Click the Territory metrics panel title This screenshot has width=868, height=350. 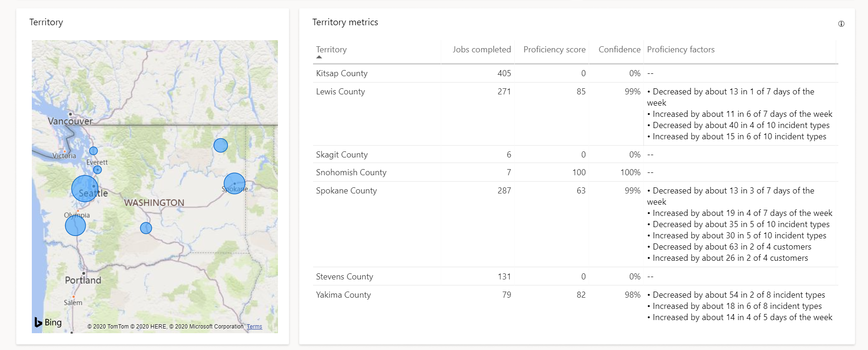[345, 22]
